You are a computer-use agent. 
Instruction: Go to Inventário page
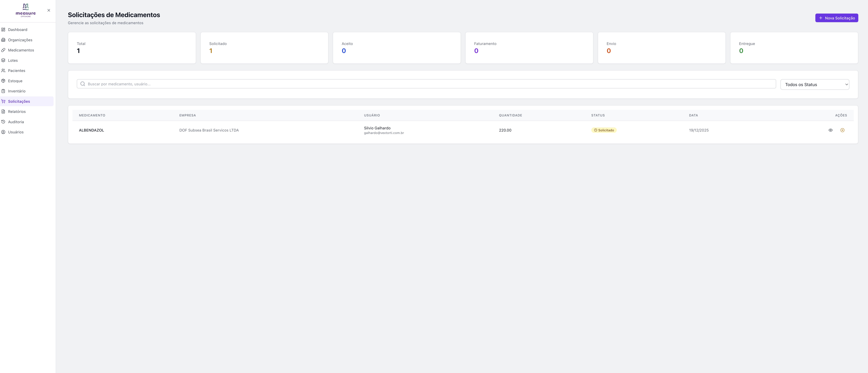coord(16,91)
